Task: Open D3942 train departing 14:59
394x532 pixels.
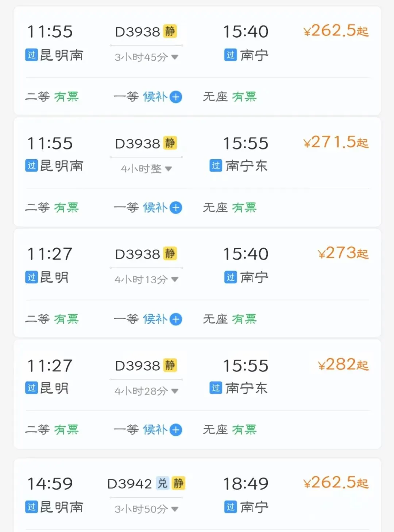Action: (x=130, y=484)
